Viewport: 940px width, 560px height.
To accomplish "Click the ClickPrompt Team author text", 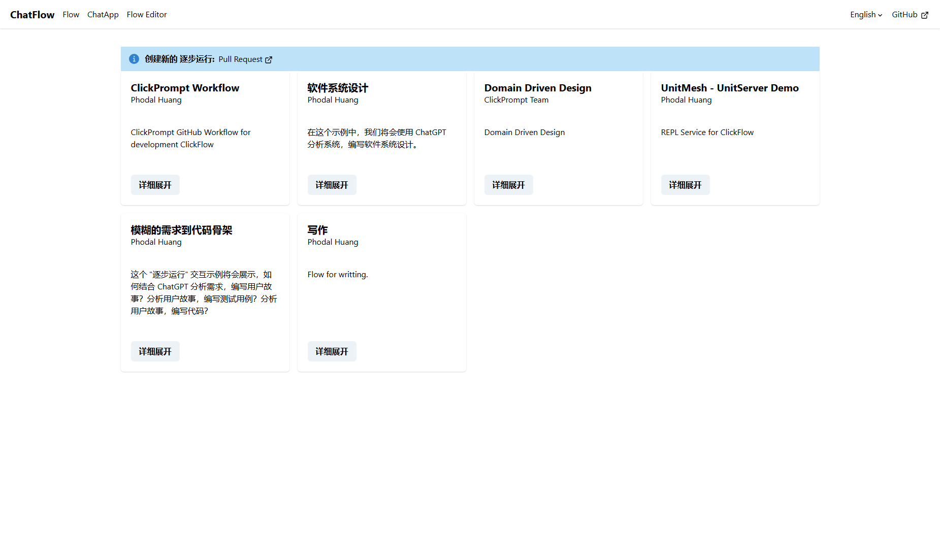I will click(516, 100).
